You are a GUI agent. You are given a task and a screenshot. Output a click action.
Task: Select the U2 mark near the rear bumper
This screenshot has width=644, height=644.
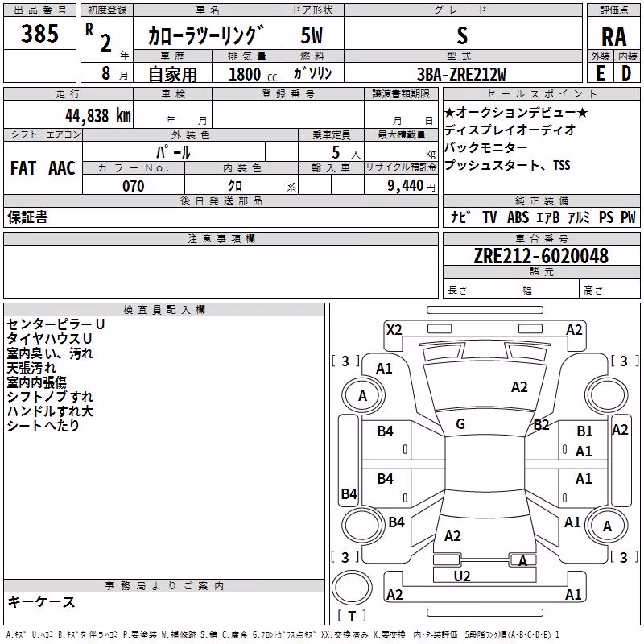coord(462,576)
